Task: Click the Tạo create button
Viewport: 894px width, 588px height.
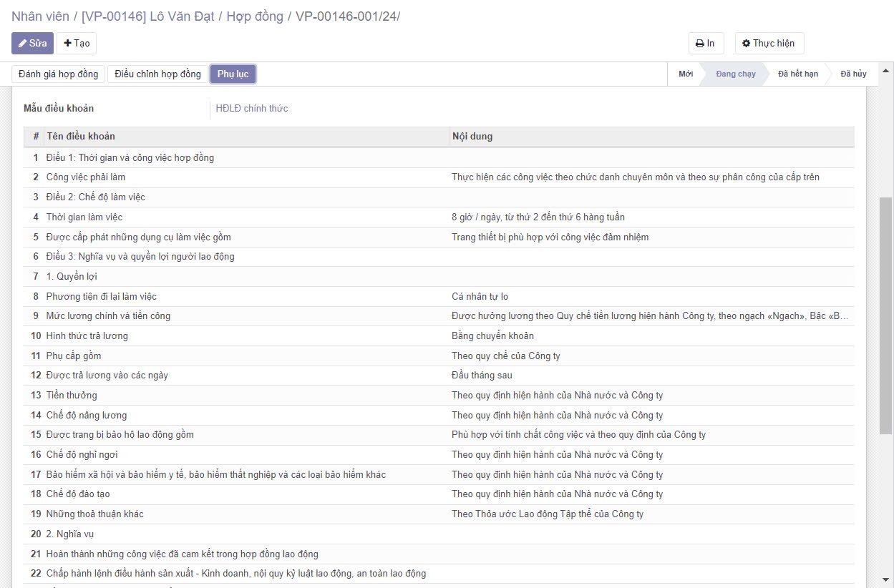Action: (77, 44)
